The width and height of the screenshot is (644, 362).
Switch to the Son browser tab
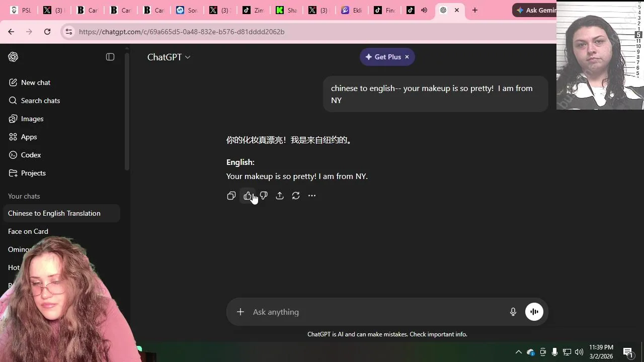point(187,10)
